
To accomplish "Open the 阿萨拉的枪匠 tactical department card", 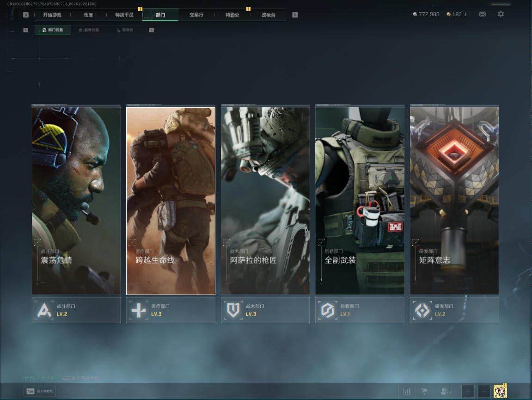I will 265,200.
